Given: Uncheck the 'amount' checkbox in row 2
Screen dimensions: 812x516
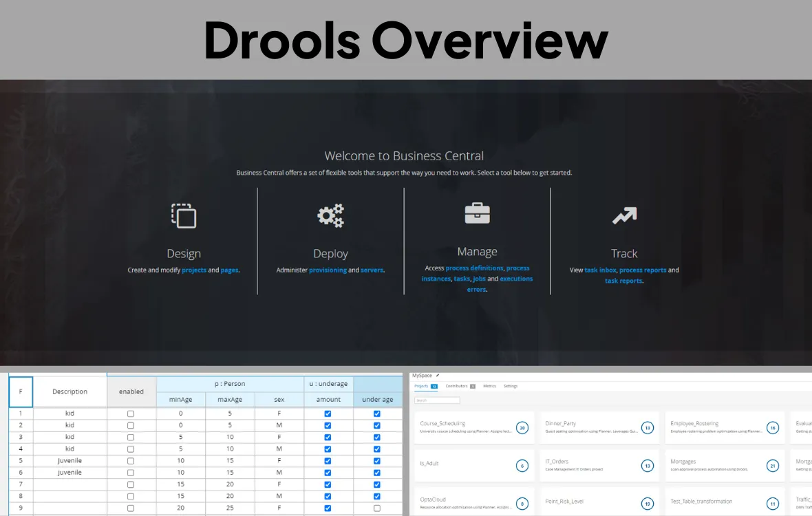Looking at the screenshot, I should pyautogui.click(x=328, y=425).
